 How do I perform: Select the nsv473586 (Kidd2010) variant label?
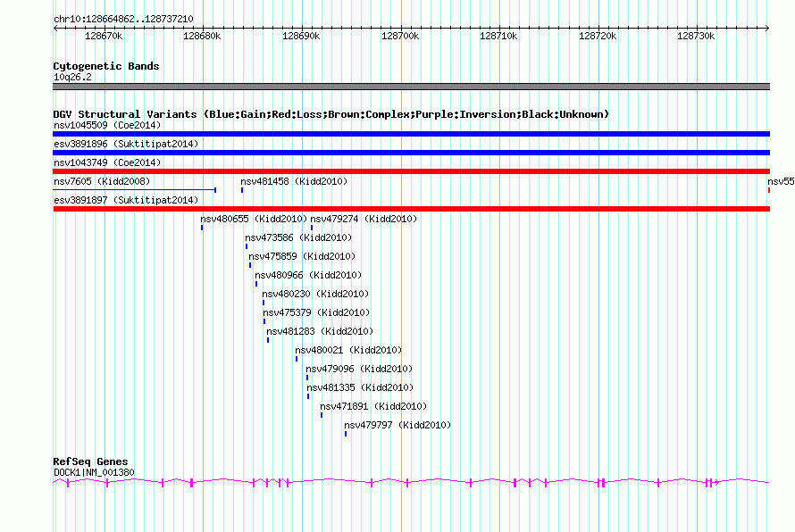298,237
